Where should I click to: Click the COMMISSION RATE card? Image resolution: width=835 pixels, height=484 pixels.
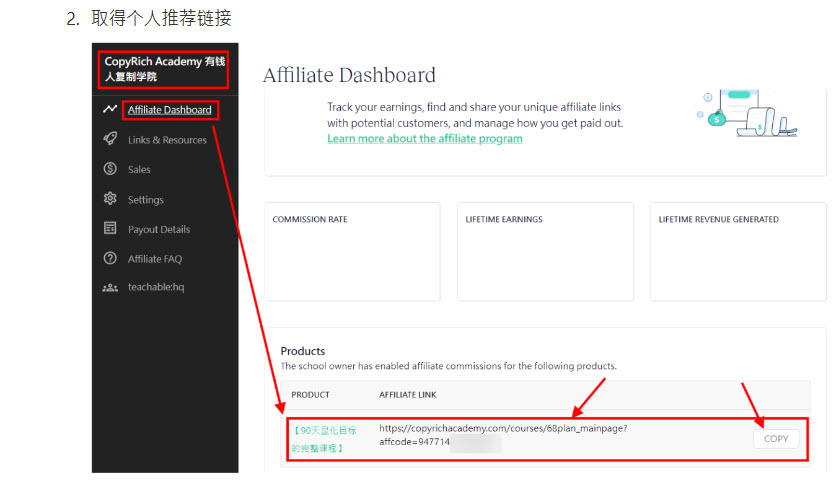coord(352,251)
